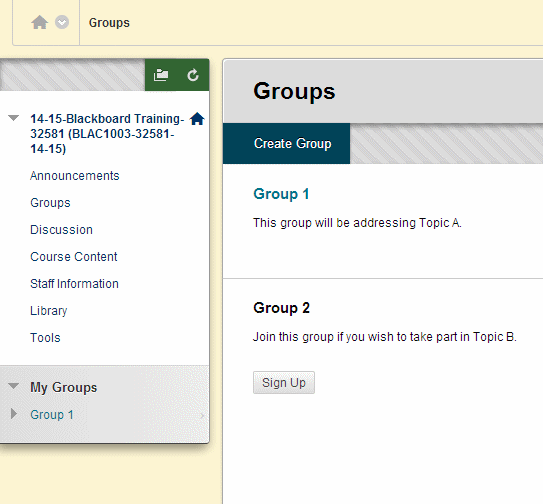
Task: Click the Groups page title
Action: (294, 91)
